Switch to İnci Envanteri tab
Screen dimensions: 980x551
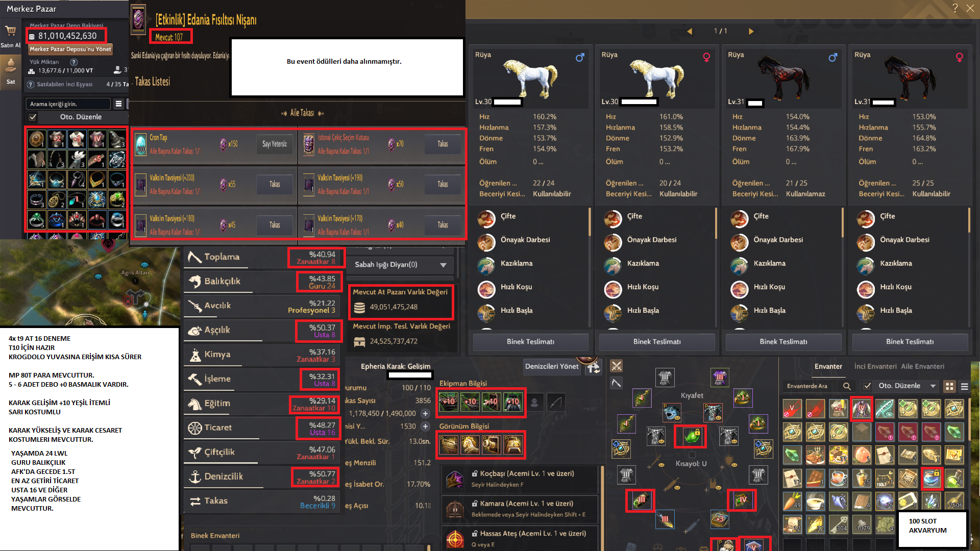[875, 366]
